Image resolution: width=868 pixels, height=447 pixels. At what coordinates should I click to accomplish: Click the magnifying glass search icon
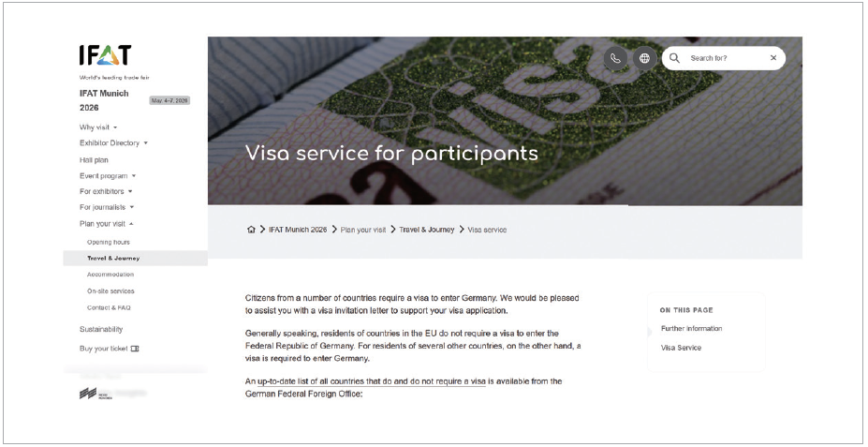674,58
